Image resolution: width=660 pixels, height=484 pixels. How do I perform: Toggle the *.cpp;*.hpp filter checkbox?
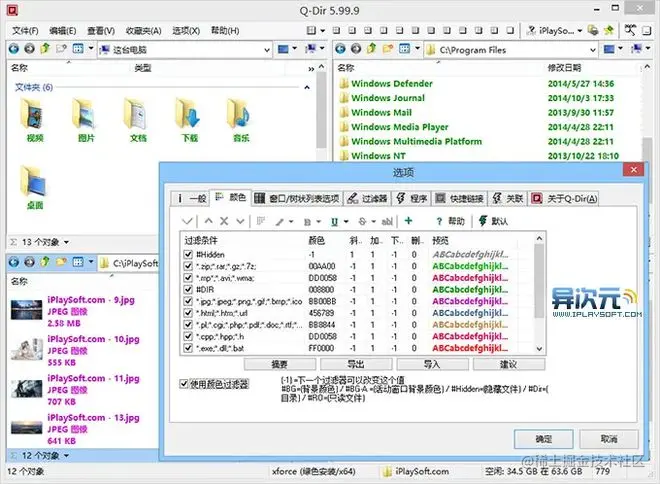point(188,336)
